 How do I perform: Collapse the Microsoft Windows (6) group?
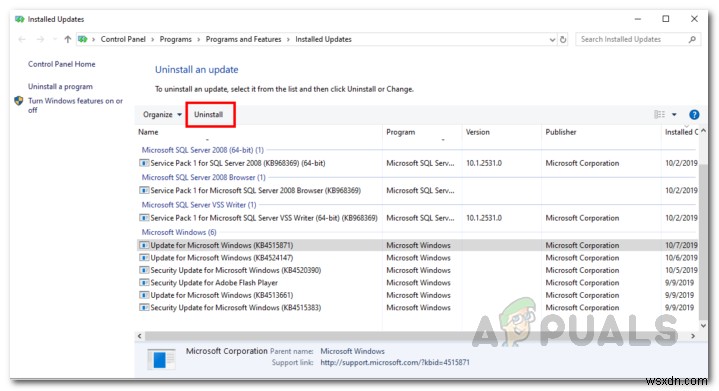[179, 232]
